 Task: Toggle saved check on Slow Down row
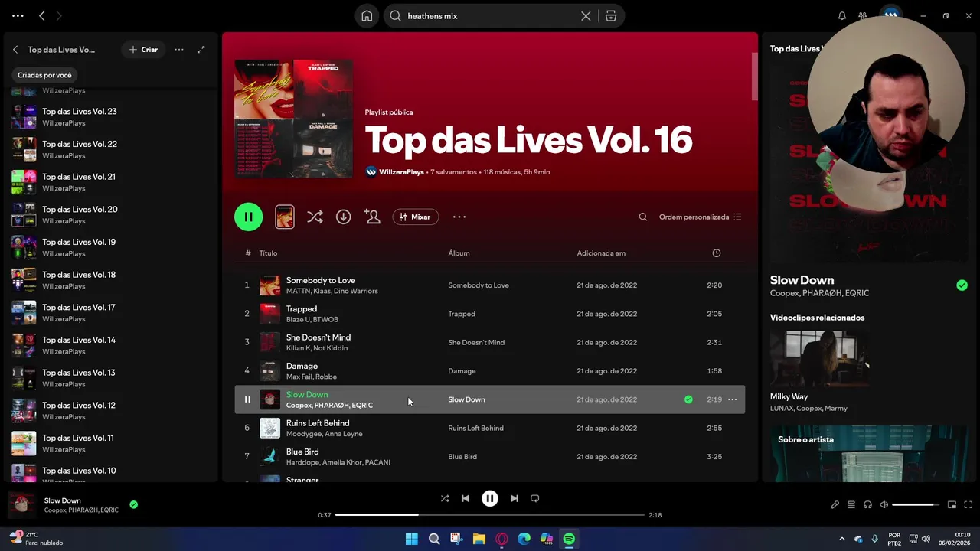[x=688, y=399]
